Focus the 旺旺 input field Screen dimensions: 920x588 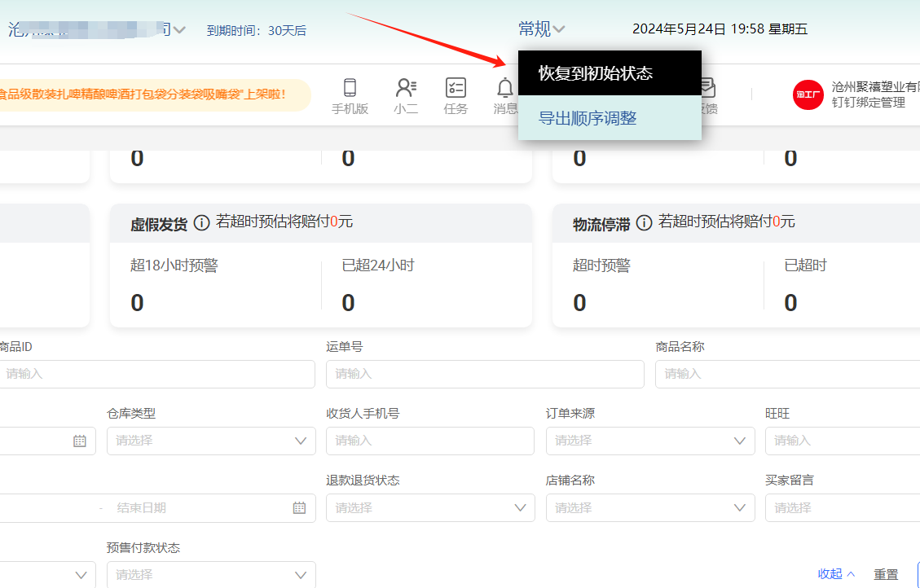click(x=843, y=441)
